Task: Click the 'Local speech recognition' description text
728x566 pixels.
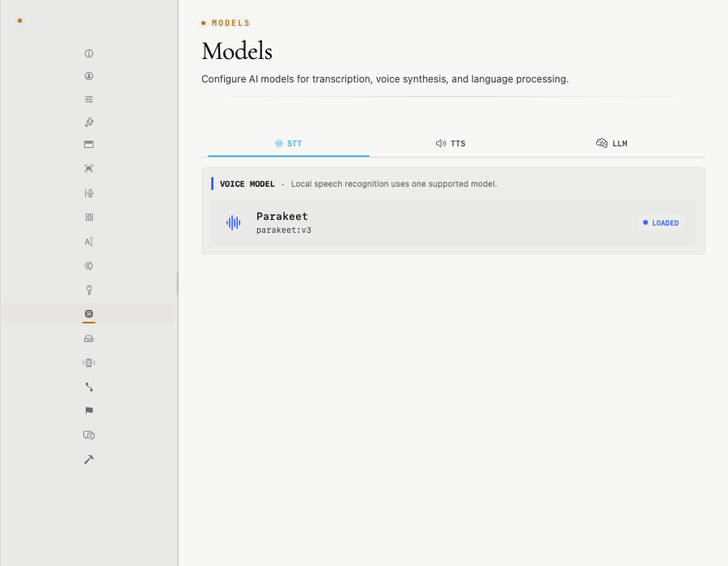Action: point(394,184)
